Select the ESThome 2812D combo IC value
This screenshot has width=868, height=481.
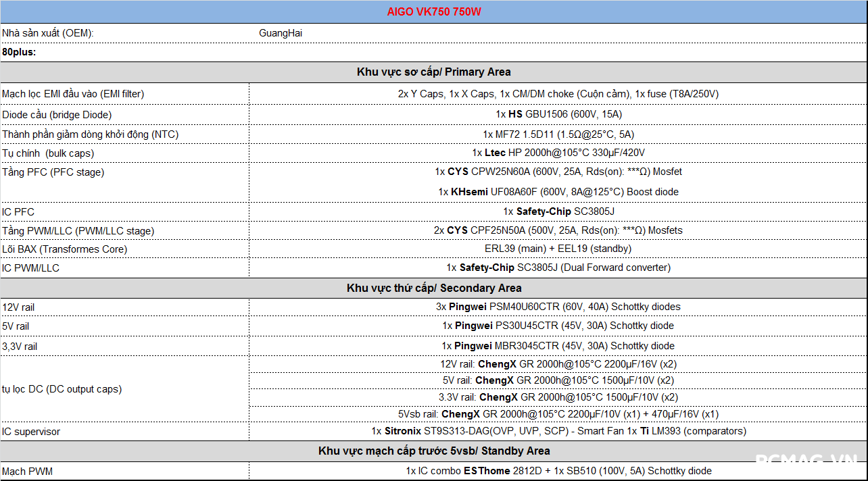tap(558, 471)
